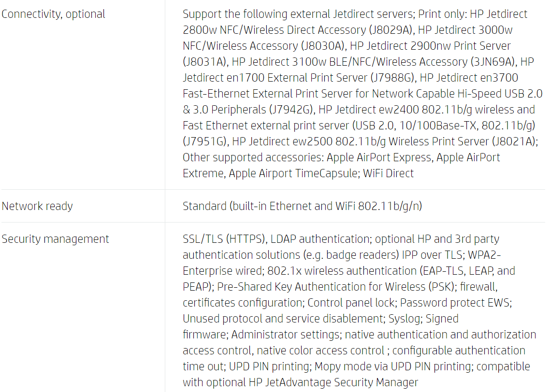Click the 'Connectivity, optional' row label
This screenshot has width=550, height=392.
53,14
